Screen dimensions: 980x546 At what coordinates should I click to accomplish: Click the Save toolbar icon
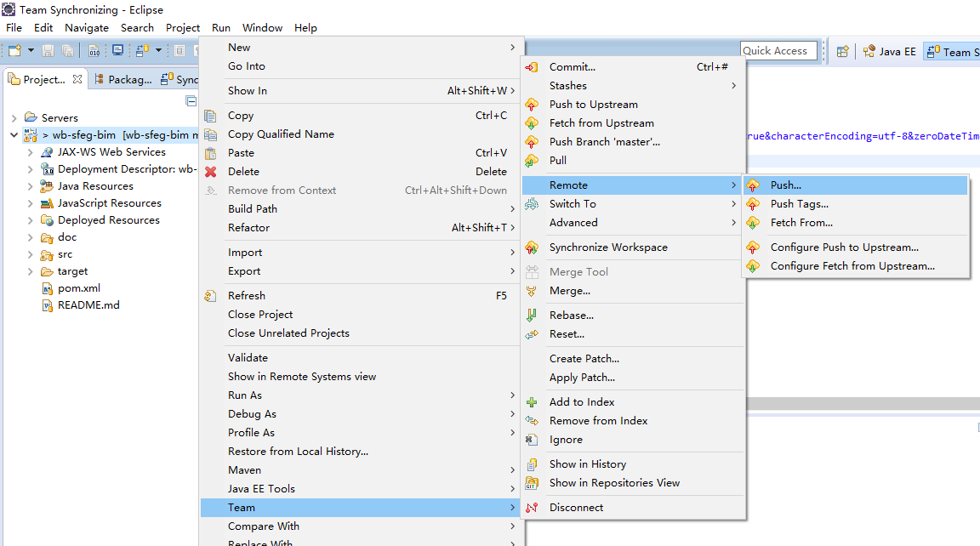pyautogui.click(x=48, y=50)
